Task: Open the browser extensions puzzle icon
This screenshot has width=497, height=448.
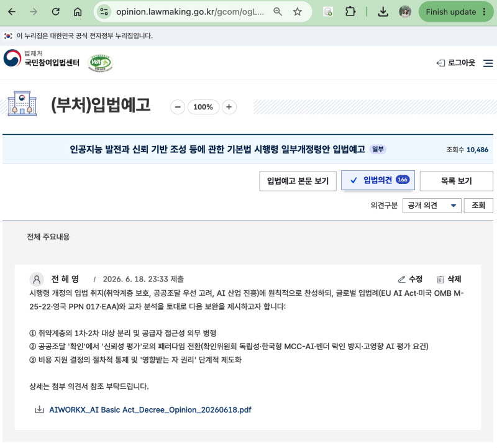Action: click(x=350, y=12)
